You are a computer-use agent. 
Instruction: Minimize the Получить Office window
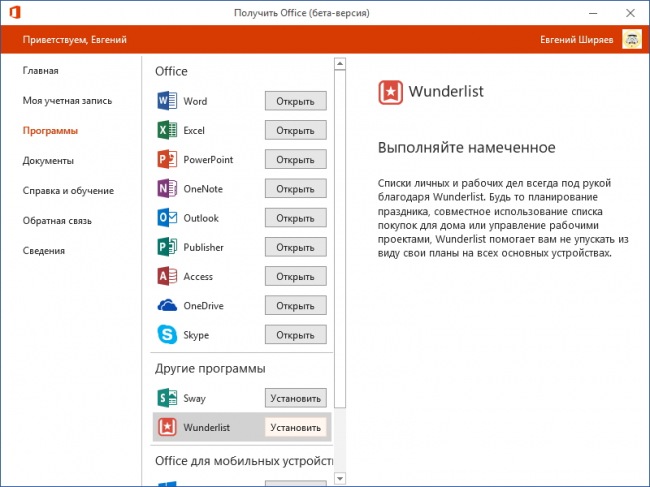(593, 13)
